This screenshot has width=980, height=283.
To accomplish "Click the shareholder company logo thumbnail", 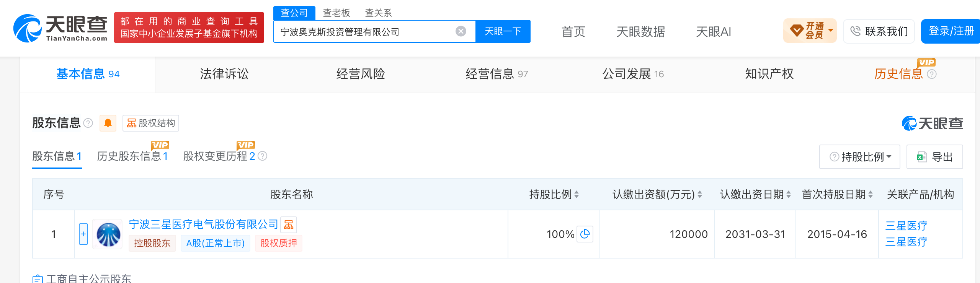I will (108, 234).
